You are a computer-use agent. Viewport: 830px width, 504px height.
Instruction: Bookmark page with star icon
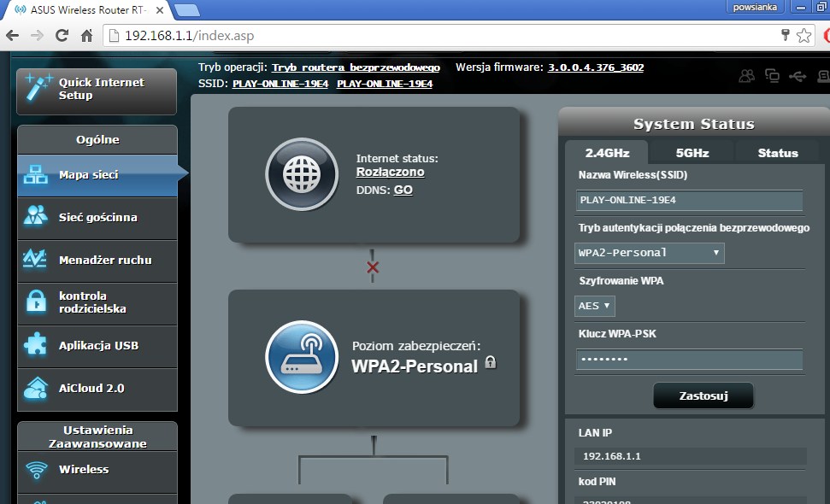coord(804,36)
